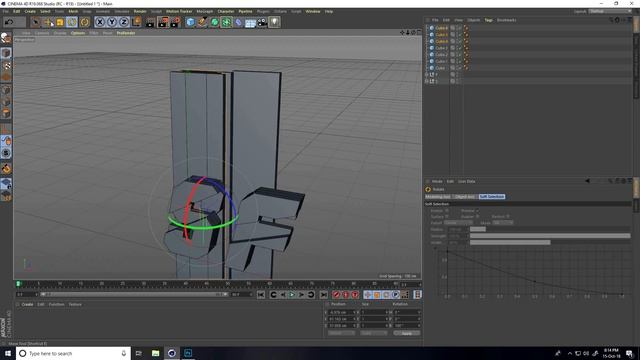Open the Mesh menu
640x360 pixels.
click(73, 11)
